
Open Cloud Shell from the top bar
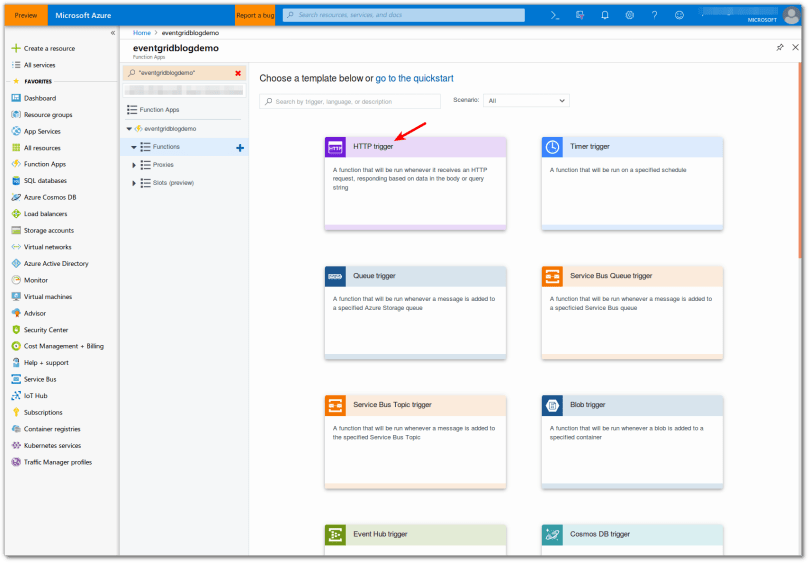click(556, 15)
